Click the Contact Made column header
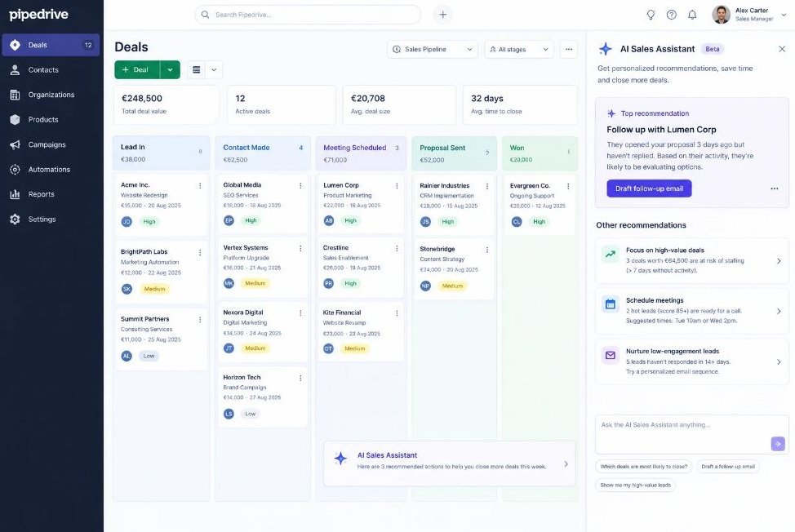 pyautogui.click(x=263, y=153)
